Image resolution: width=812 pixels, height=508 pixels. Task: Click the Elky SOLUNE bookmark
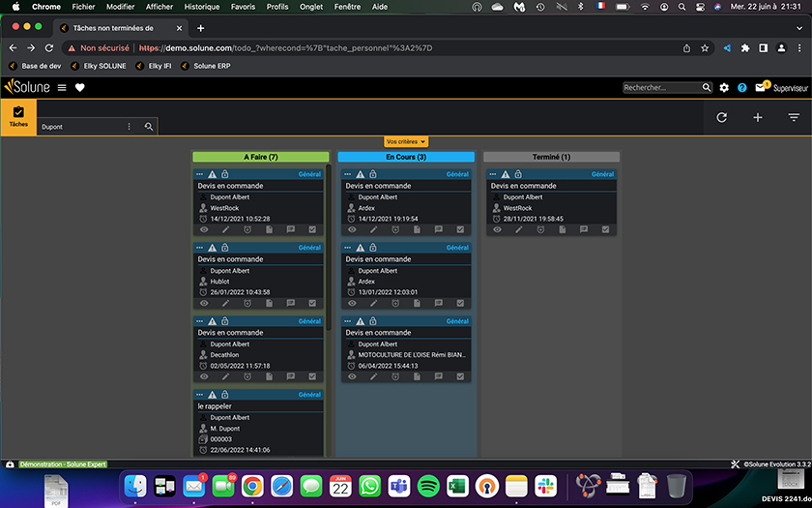[100, 66]
